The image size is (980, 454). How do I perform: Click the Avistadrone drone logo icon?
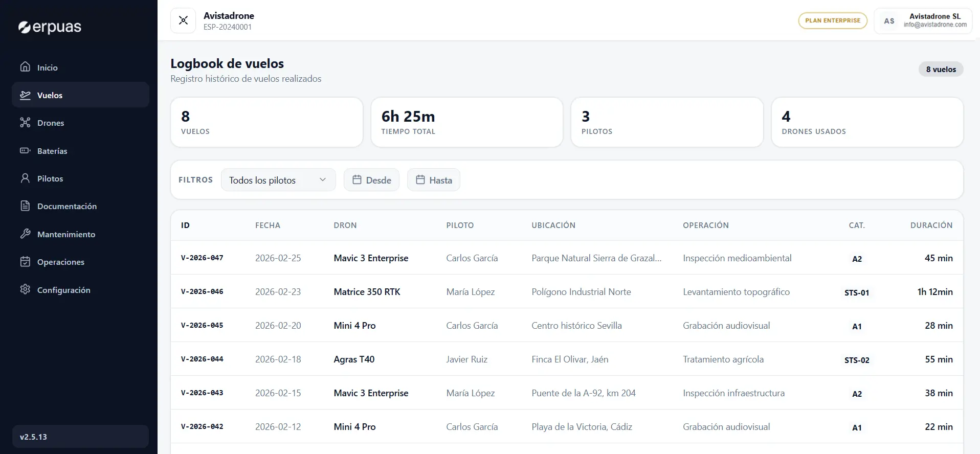pos(183,20)
